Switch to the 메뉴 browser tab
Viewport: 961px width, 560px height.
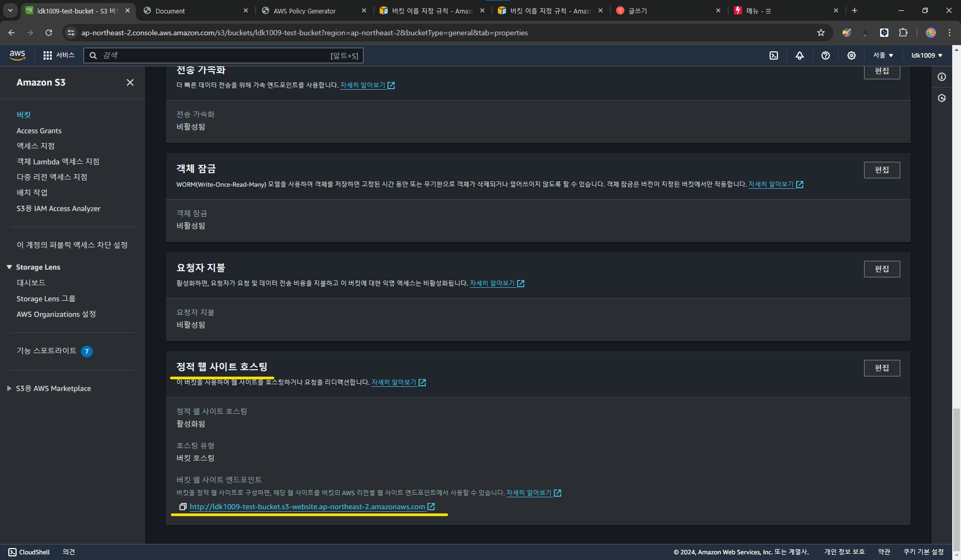pos(787,11)
